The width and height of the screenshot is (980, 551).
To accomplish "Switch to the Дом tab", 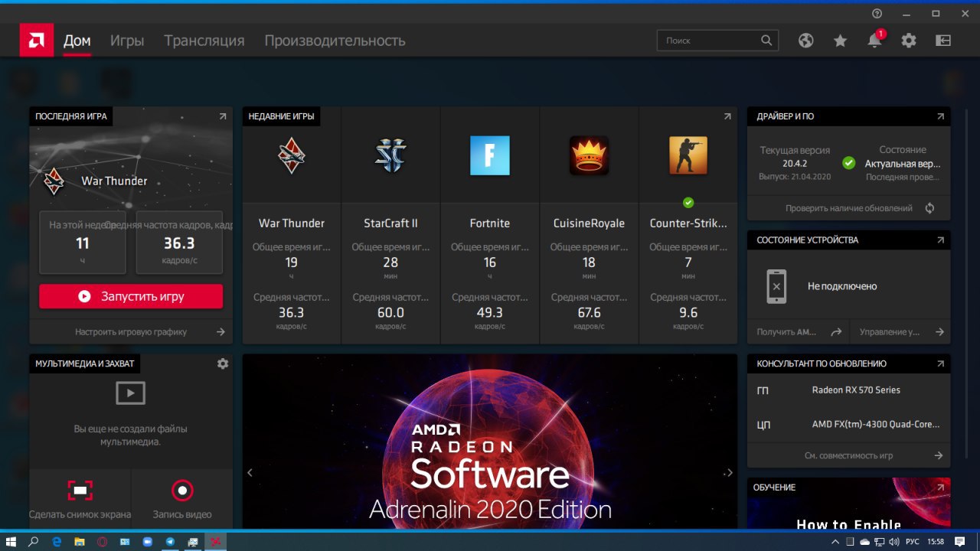I will coord(77,41).
